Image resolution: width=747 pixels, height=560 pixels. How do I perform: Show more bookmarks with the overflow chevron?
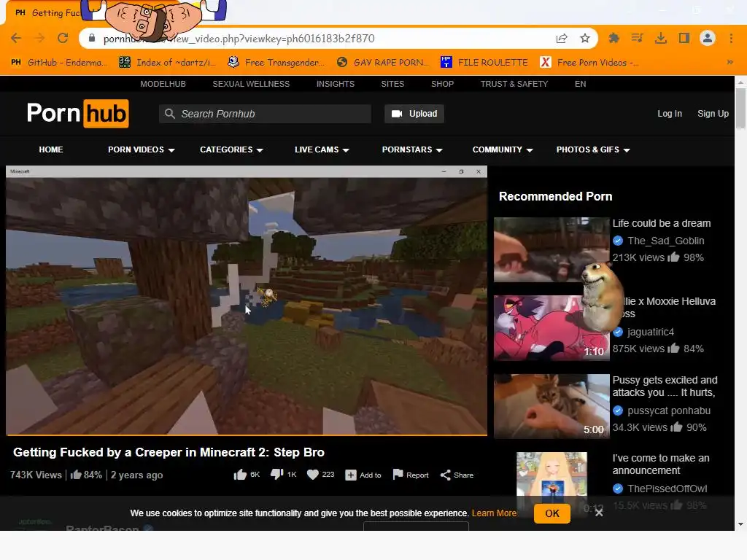click(729, 63)
